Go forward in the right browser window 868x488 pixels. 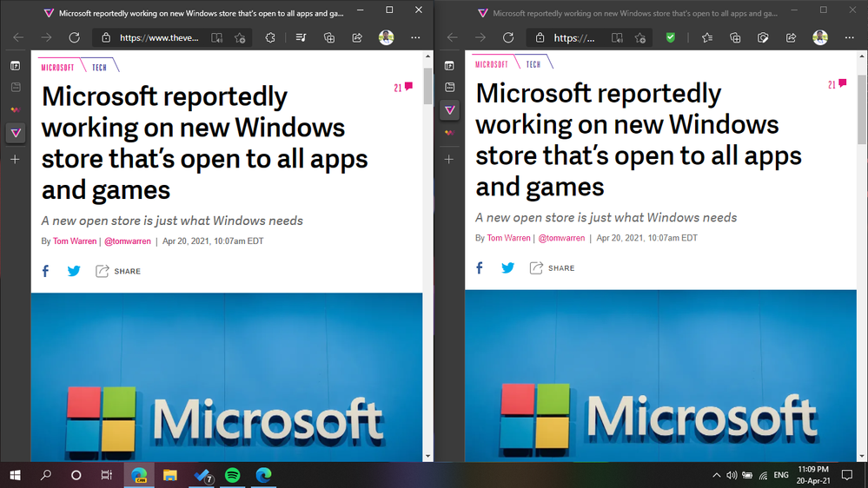[x=480, y=37]
